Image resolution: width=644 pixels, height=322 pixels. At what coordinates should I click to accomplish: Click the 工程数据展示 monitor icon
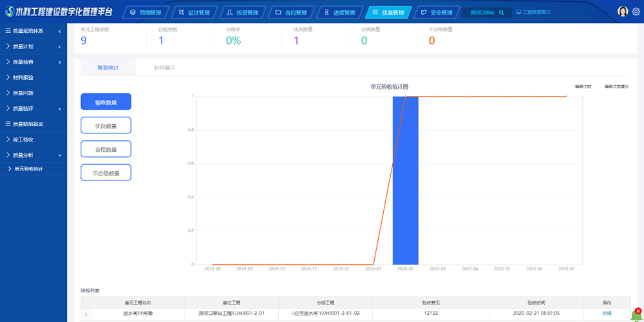coord(518,12)
